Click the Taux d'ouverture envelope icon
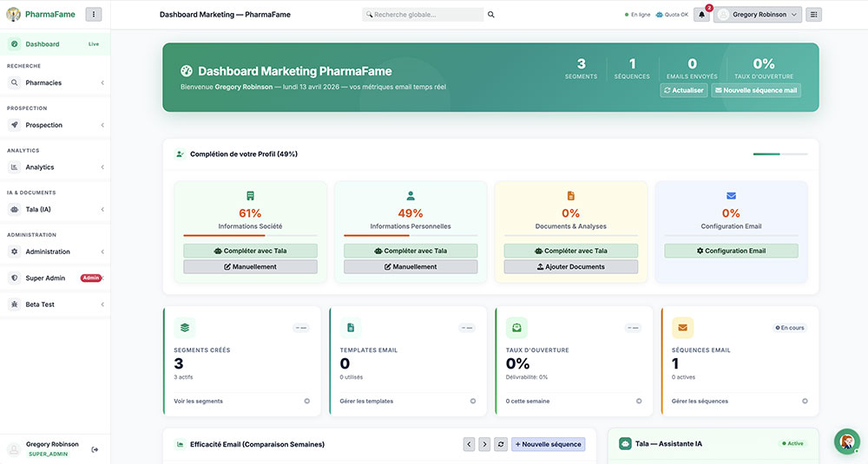868x464 pixels. [x=516, y=328]
